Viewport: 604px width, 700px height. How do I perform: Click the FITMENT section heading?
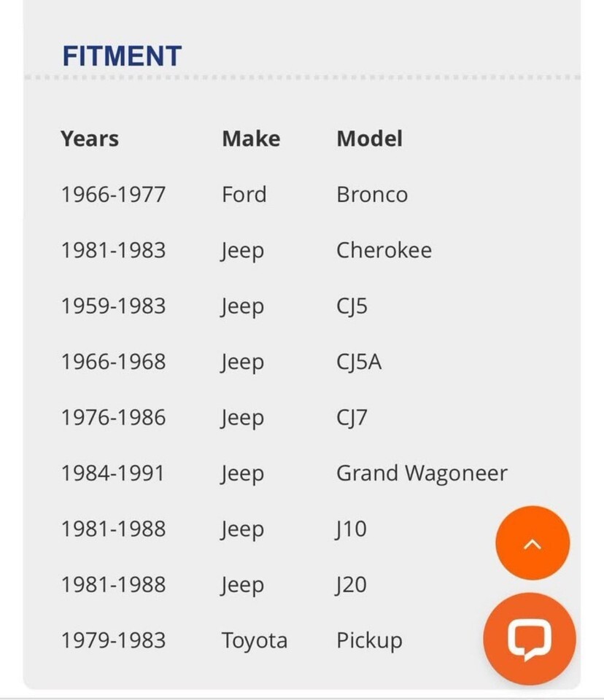(x=122, y=56)
